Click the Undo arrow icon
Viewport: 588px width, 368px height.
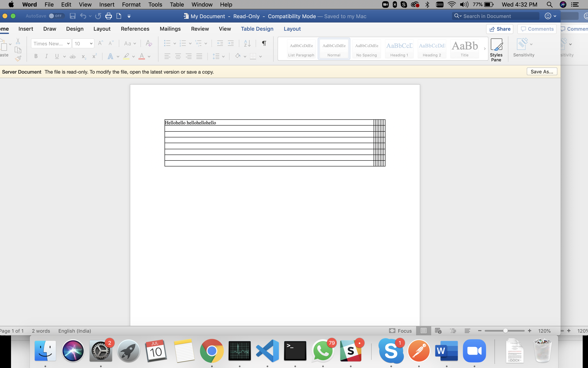[x=83, y=16]
